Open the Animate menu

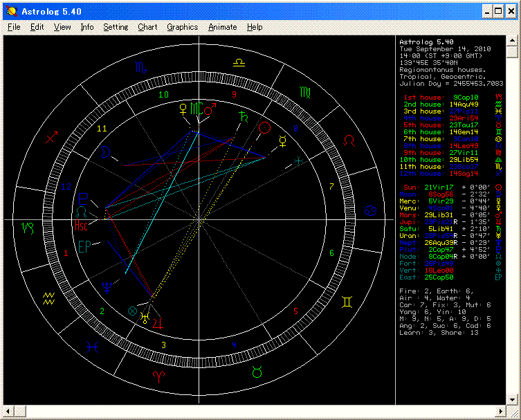tap(222, 27)
